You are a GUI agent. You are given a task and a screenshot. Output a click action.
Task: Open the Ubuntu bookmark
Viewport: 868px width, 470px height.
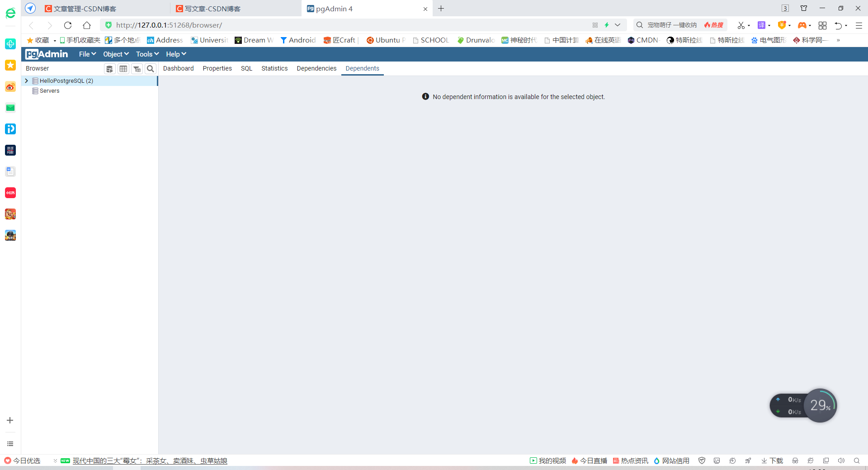[386, 40]
